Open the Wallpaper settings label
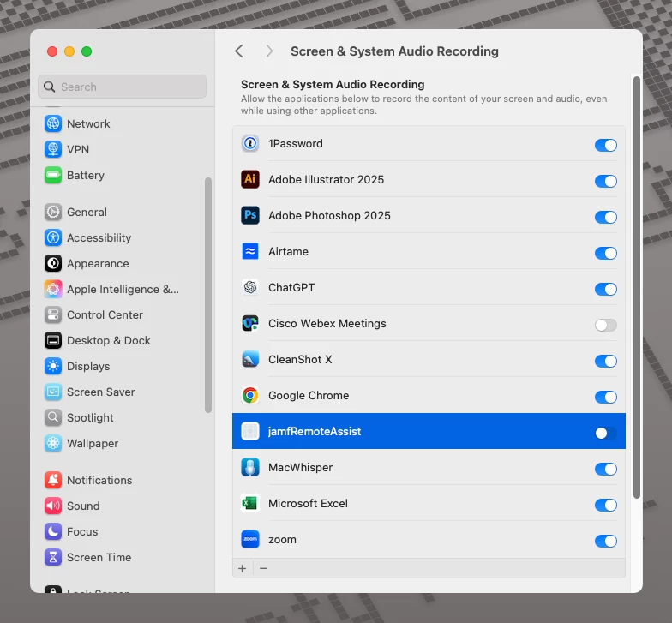This screenshot has width=672, height=623. coord(93,444)
